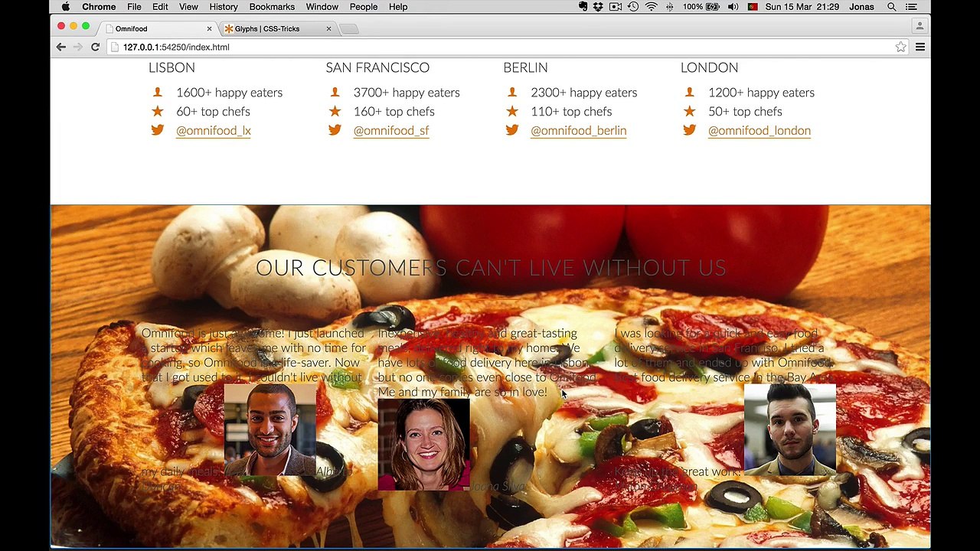Open the Help menu
The image size is (980, 551).
[398, 7]
